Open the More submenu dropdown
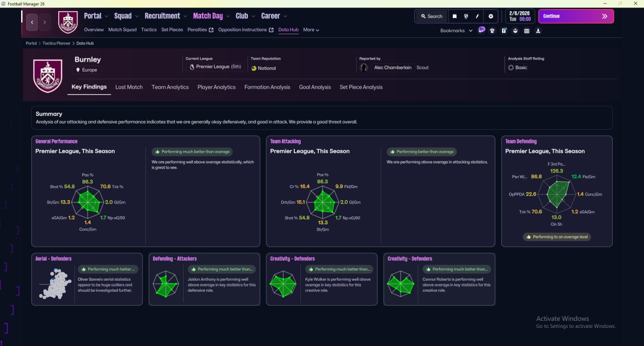644x346 pixels. pos(311,30)
